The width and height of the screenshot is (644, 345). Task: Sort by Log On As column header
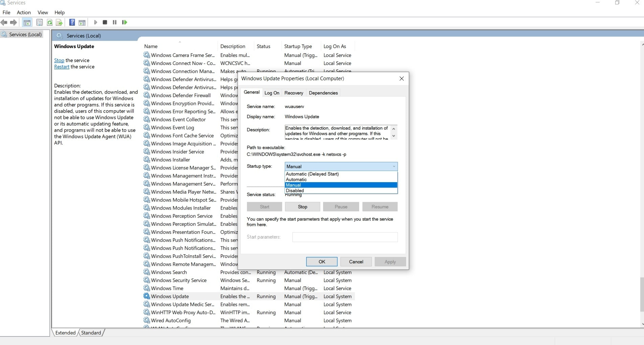tap(337, 46)
